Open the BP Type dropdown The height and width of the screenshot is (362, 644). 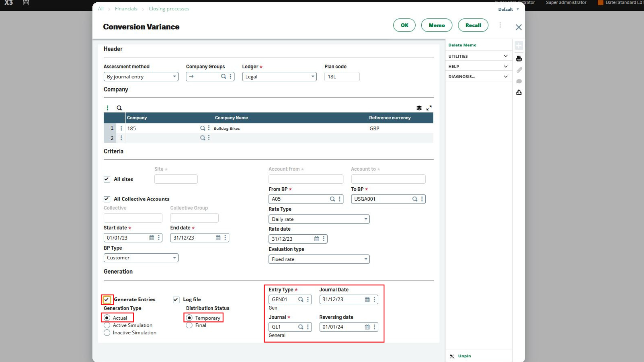pos(141,257)
